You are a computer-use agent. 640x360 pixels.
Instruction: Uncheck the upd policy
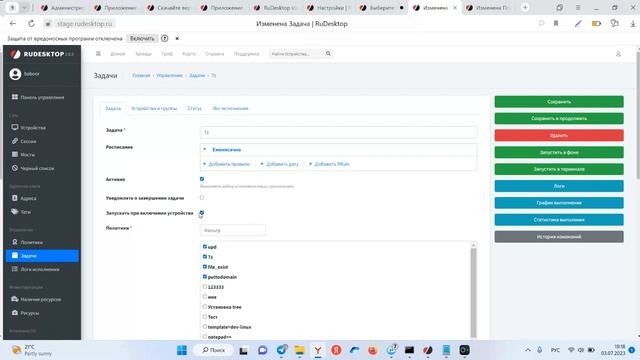pos(205,247)
